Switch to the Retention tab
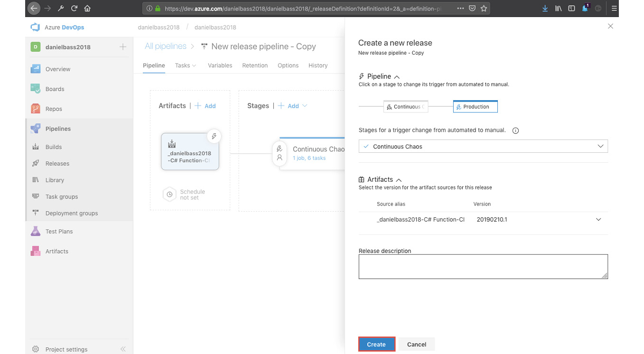 tap(255, 65)
